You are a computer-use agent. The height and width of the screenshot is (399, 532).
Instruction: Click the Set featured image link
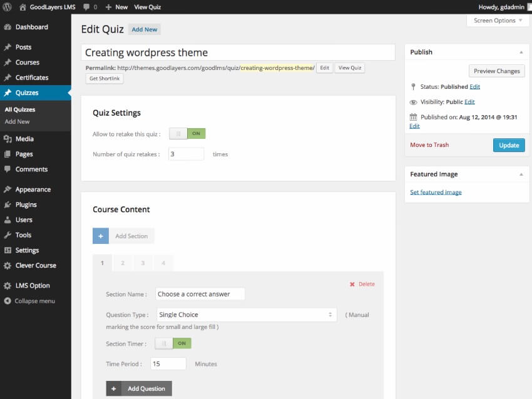tap(436, 192)
